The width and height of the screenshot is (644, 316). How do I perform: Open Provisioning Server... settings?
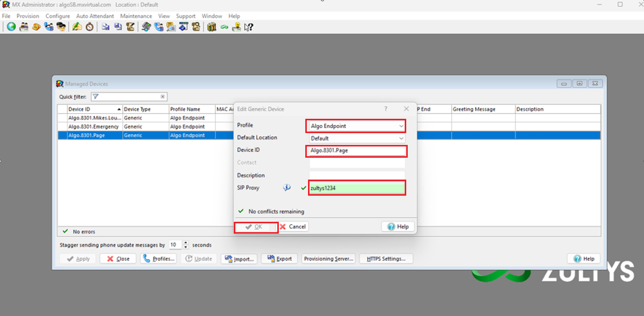point(328,259)
